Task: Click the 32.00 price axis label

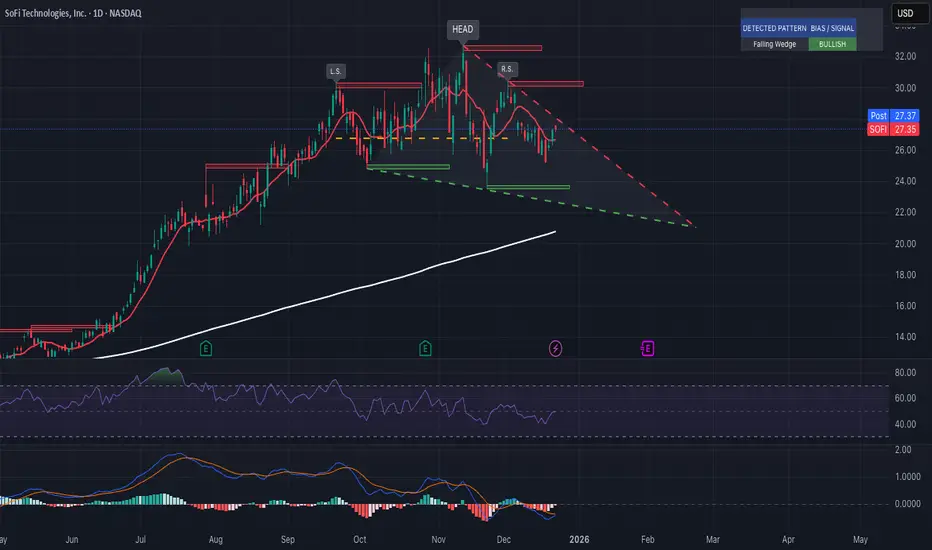Action: (905, 56)
